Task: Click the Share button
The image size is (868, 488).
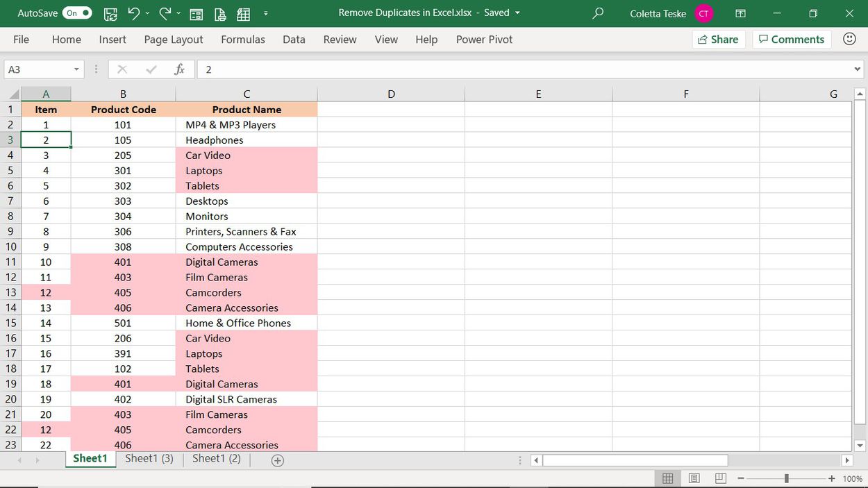Action: tap(719, 40)
